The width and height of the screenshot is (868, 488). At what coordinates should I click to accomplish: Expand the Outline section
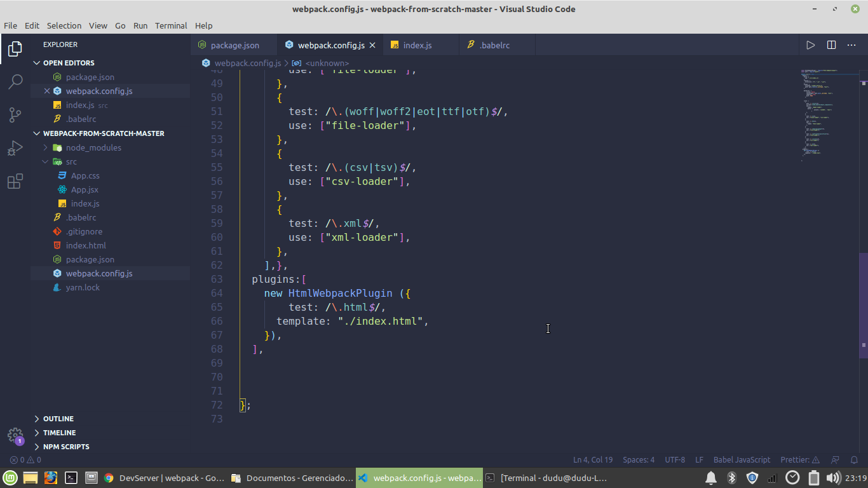110,419
